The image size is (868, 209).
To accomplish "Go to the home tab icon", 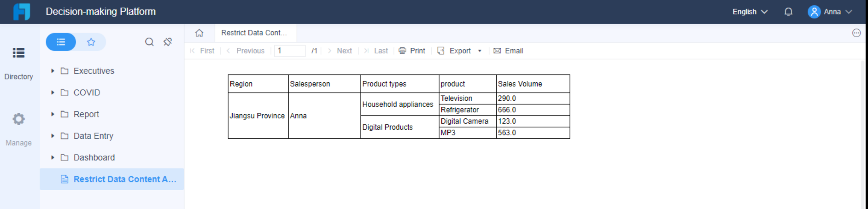I will pos(199,33).
